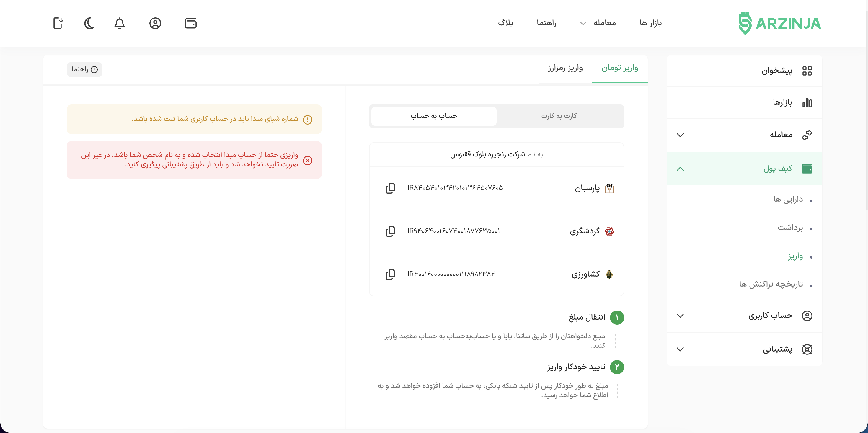
Task: Click the Gardeshgari IBAN number text
Action: pyautogui.click(x=453, y=231)
